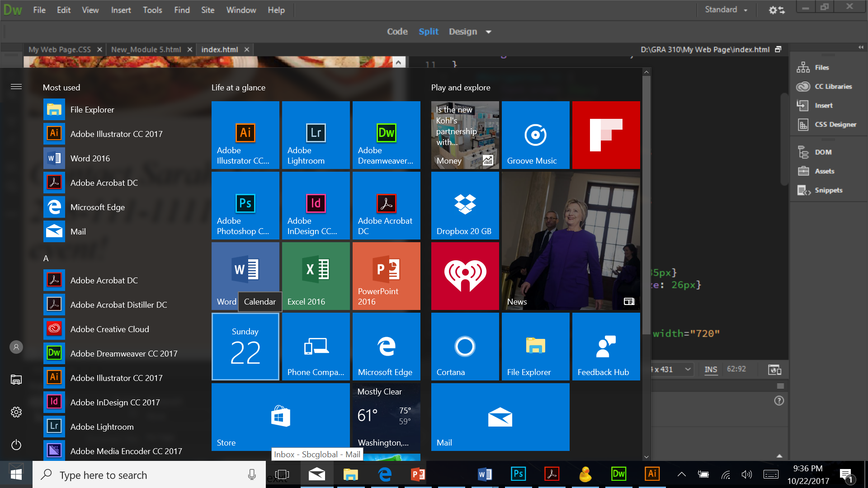The height and width of the screenshot is (488, 868).
Task: Toggle INS insert mode in status bar
Action: 711,369
